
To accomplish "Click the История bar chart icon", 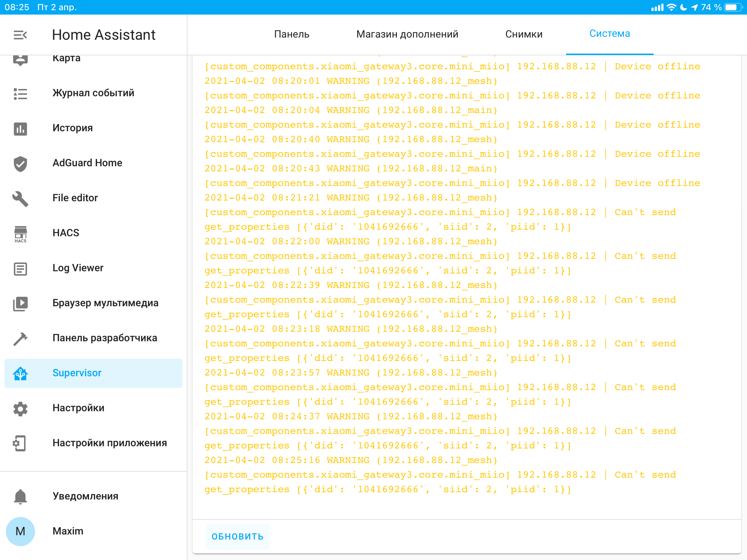I will point(20,129).
